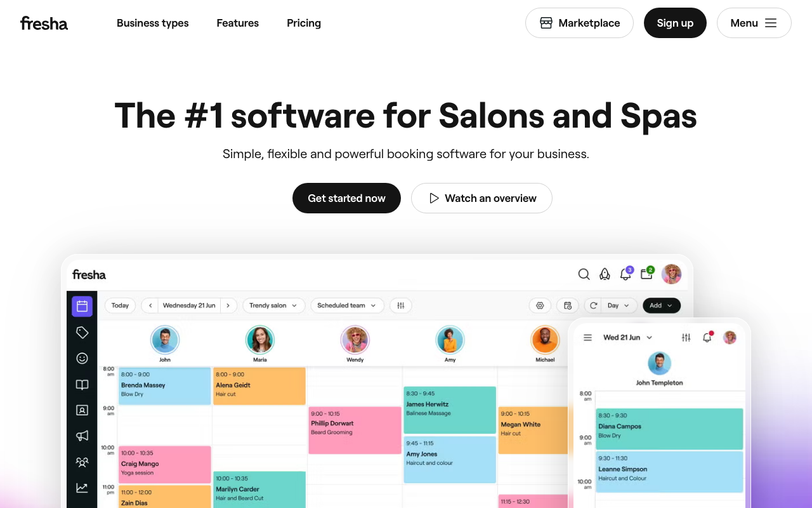This screenshot has width=812, height=508.
Task: Expand the Wed 21 Jun date dropdown on mobile
Action: pos(628,337)
